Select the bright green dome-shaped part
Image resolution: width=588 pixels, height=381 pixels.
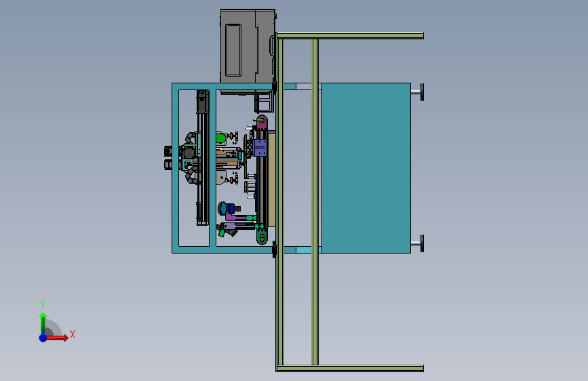click(221, 138)
